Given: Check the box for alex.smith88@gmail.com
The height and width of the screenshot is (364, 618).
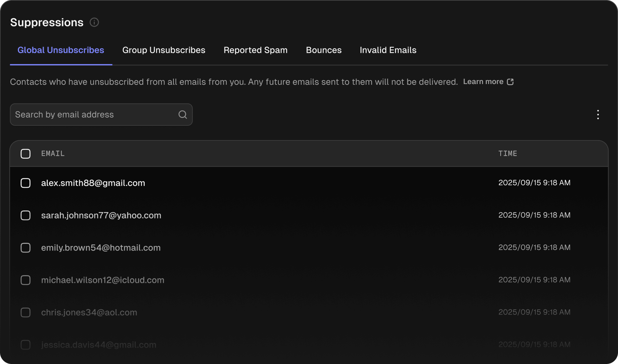Looking at the screenshot, I should pyautogui.click(x=26, y=183).
